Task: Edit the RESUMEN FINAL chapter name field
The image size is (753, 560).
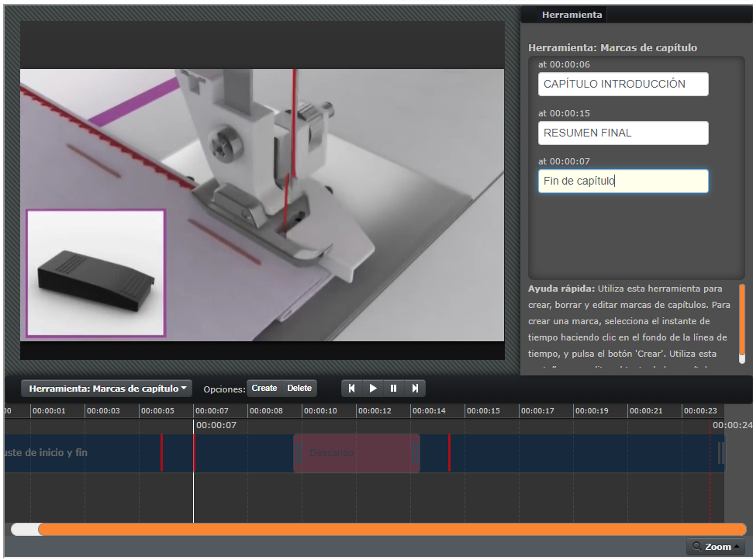Action: coord(623,133)
